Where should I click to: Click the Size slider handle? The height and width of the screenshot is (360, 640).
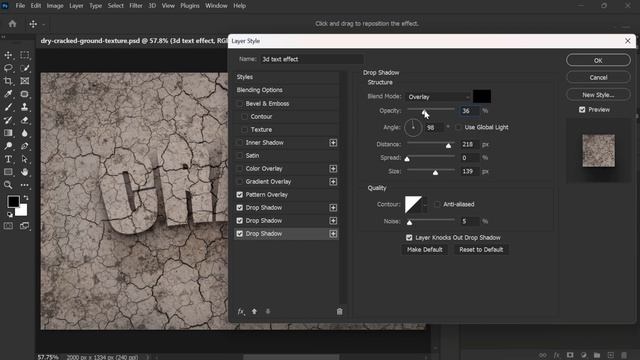point(436,173)
